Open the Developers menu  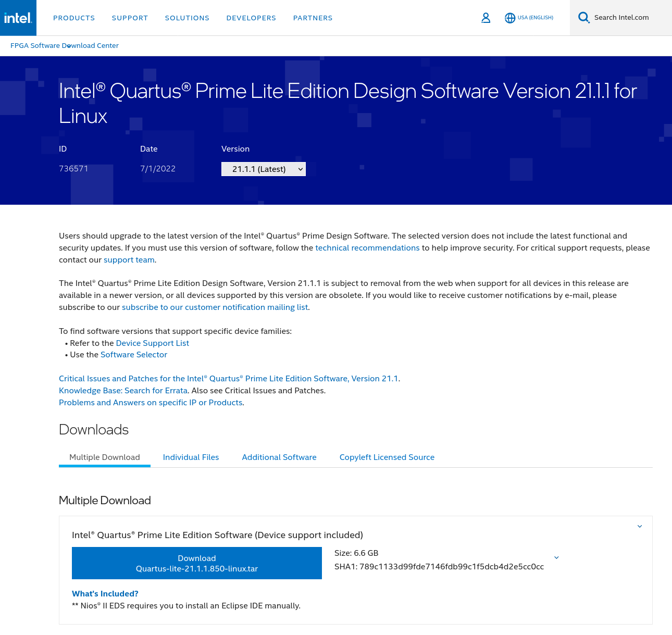[x=251, y=18]
